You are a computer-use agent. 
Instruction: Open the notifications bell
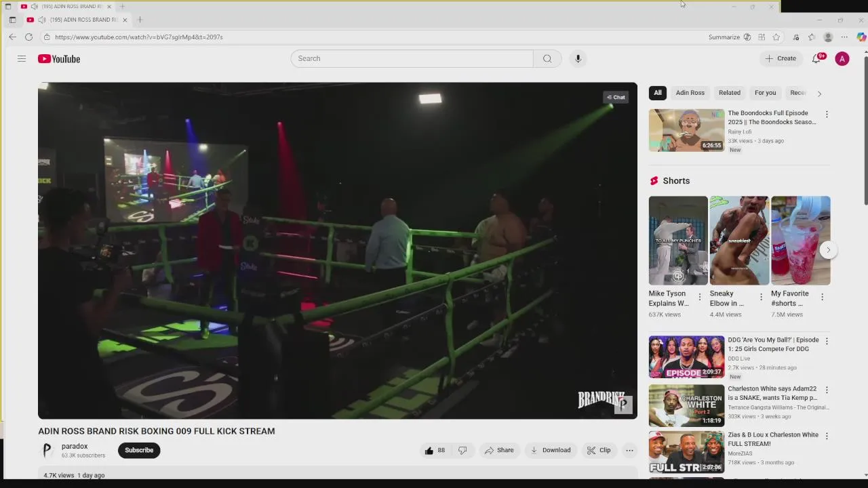[816, 59]
